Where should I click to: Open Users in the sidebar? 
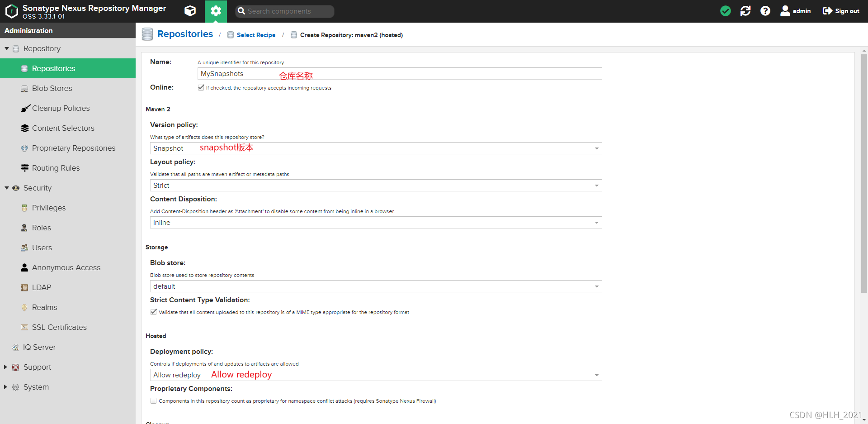point(68,248)
